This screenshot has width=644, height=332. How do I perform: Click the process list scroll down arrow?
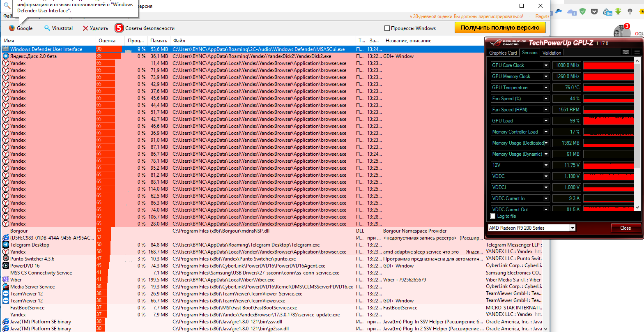pyautogui.click(x=546, y=328)
